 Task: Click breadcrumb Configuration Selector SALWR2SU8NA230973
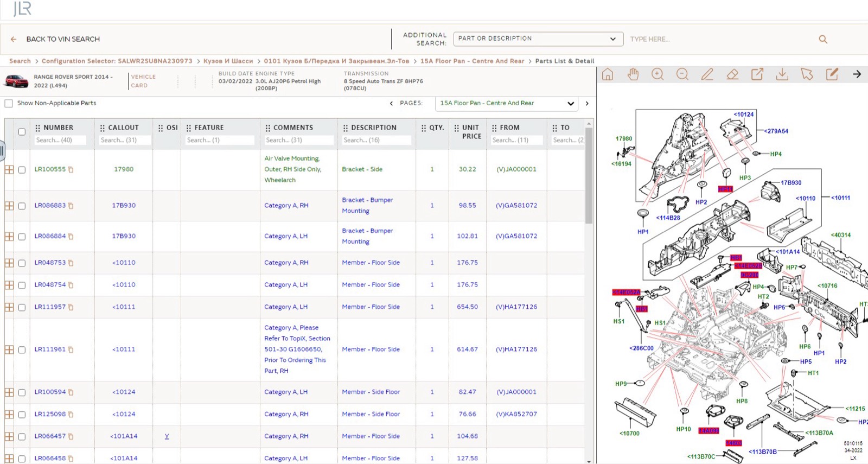117,61
